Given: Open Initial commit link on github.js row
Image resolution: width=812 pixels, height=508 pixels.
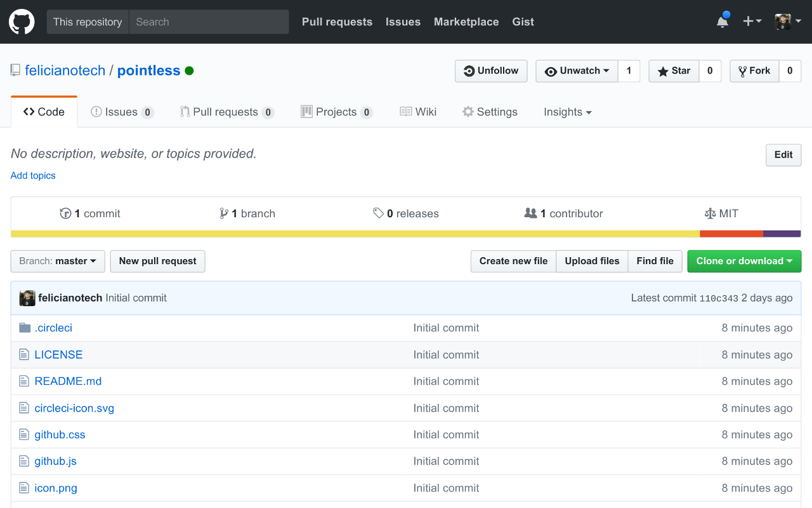Looking at the screenshot, I should click(x=446, y=461).
